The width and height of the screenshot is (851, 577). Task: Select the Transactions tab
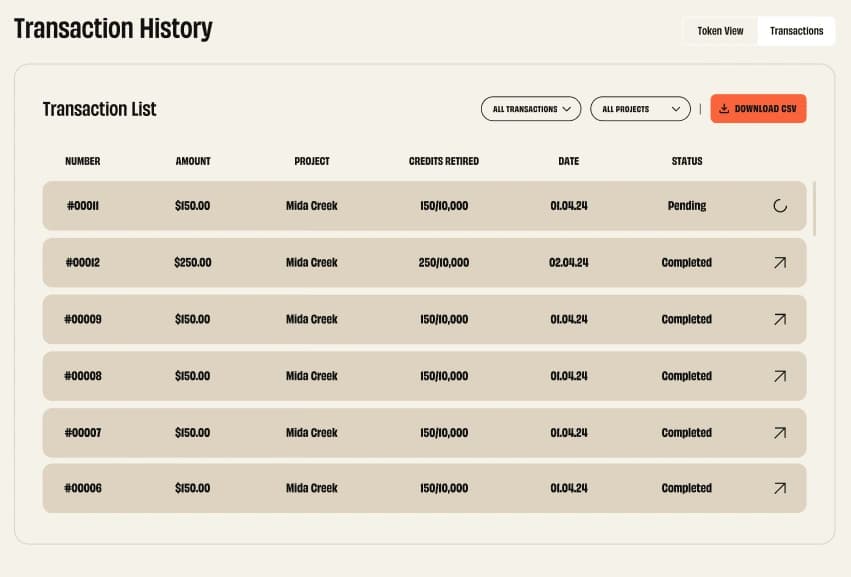796,31
